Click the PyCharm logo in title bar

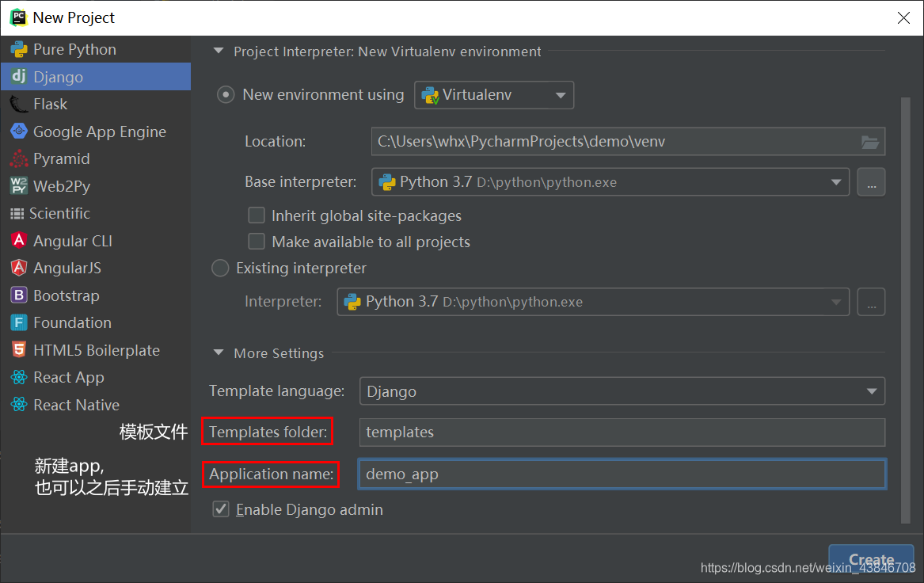[x=18, y=17]
